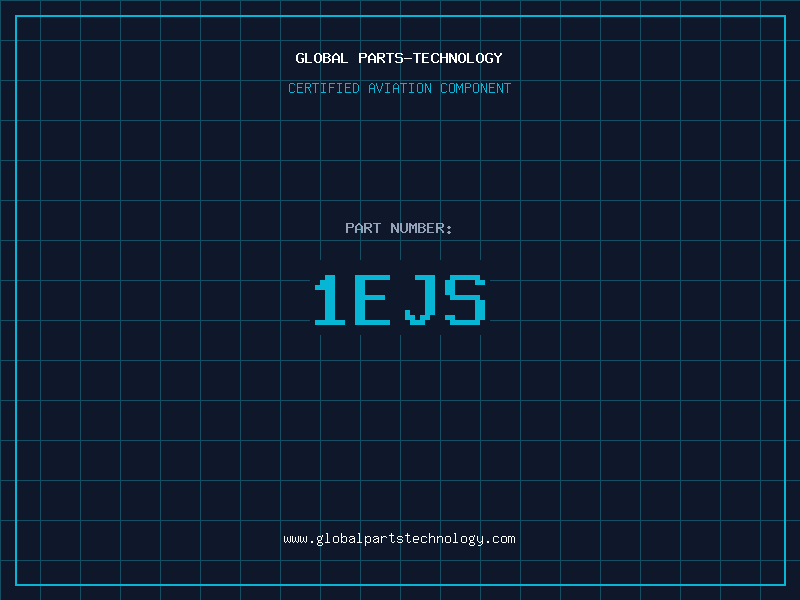Select the part number 1EJS
The height and width of the screenshot is (600, 800).
[399, 299]
